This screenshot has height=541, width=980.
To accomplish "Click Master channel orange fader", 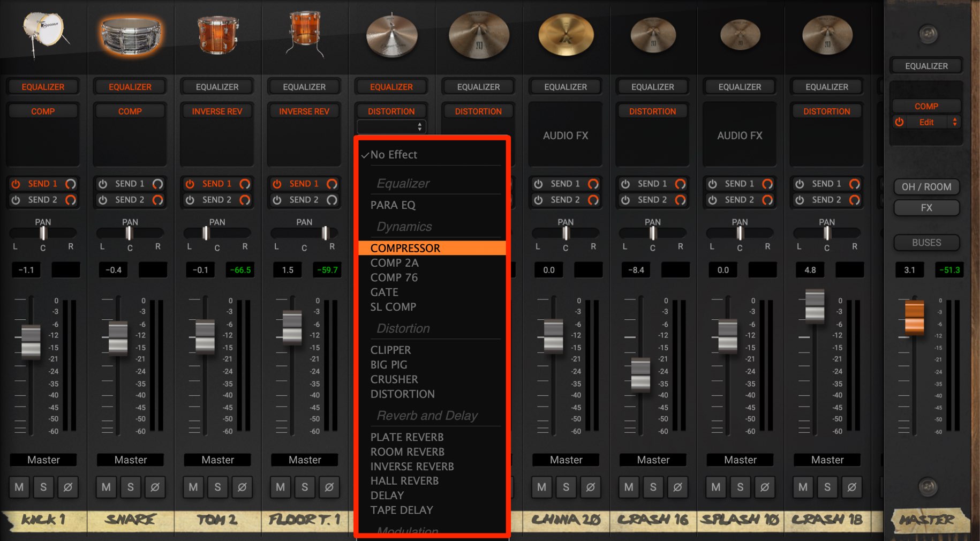I will click(914, 317).
